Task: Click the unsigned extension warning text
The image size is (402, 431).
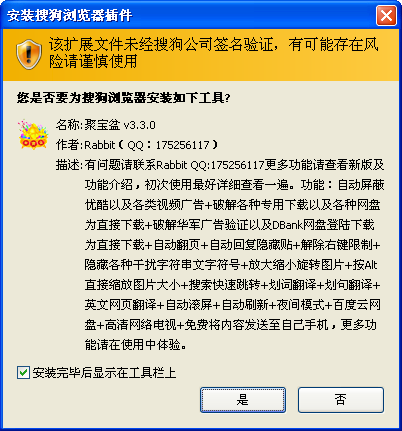Action: pos(214,53)
